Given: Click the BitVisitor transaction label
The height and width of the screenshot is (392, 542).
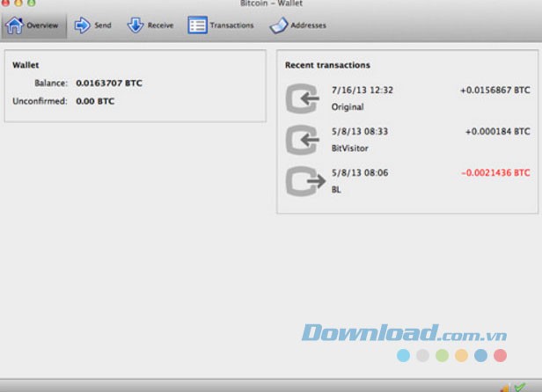Looking at the screenshot, I should coord(349,149).
